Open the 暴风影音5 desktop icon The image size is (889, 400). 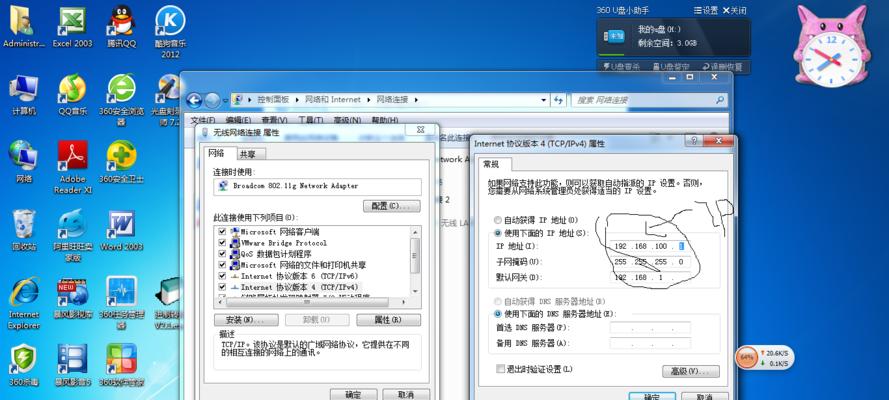tap(73, 365)
